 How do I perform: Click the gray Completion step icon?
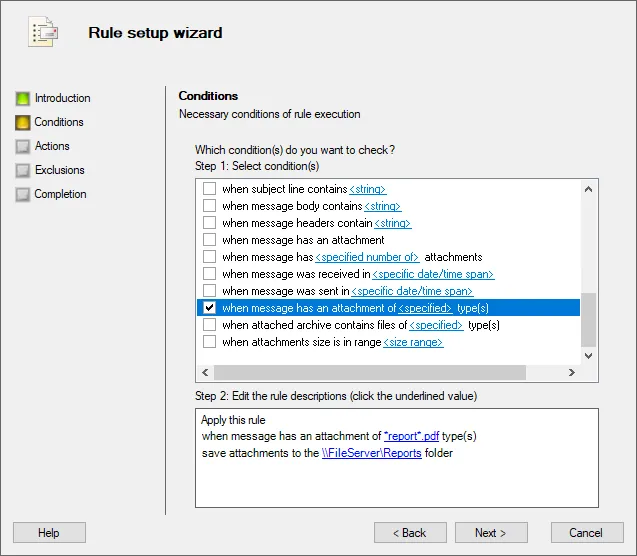pos(22,194)
